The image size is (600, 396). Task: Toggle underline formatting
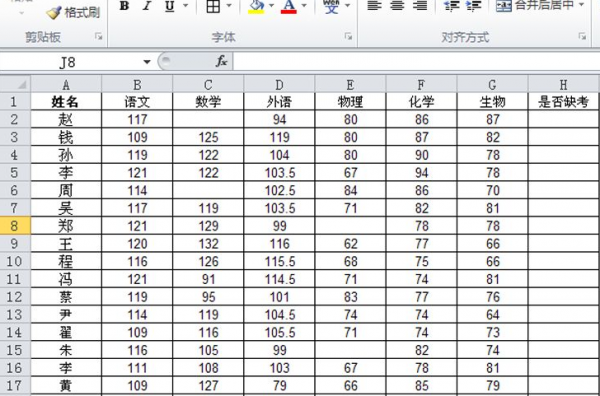click(170, 6)
